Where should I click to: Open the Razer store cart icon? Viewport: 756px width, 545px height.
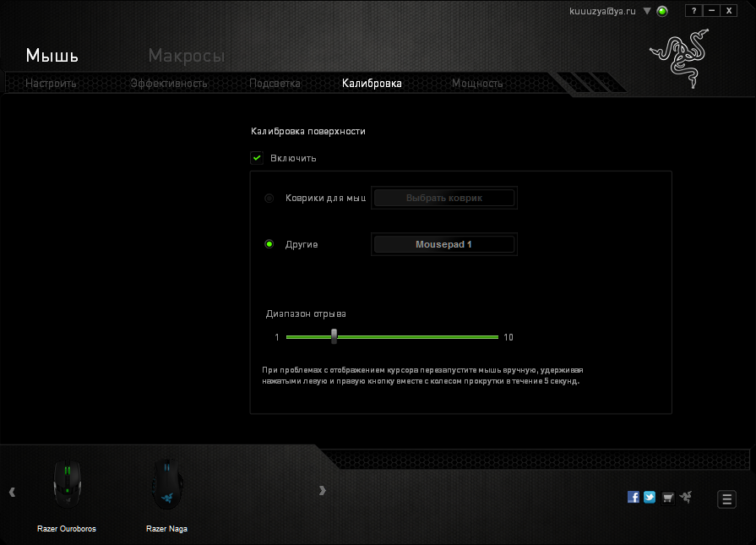tap(667, 497)
